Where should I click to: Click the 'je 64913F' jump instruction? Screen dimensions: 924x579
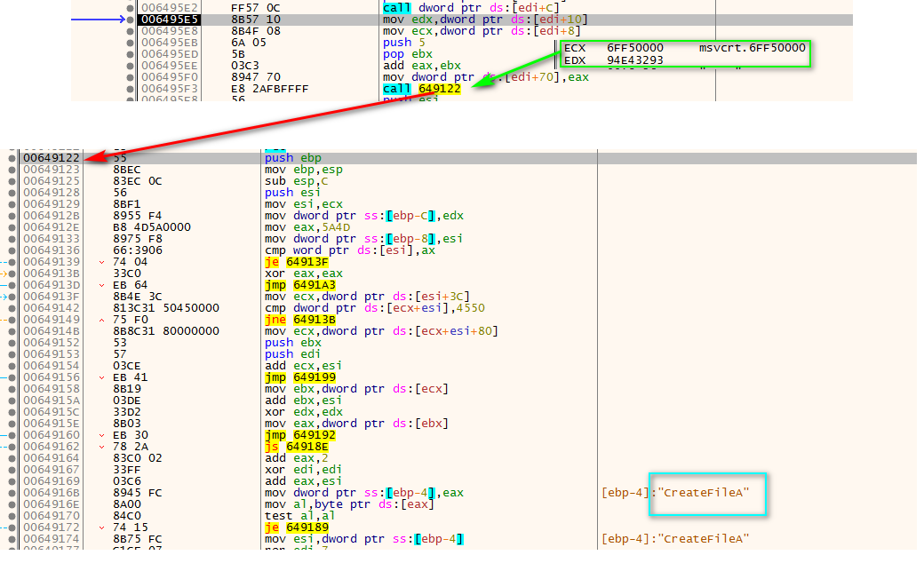[x=297, y=262]
